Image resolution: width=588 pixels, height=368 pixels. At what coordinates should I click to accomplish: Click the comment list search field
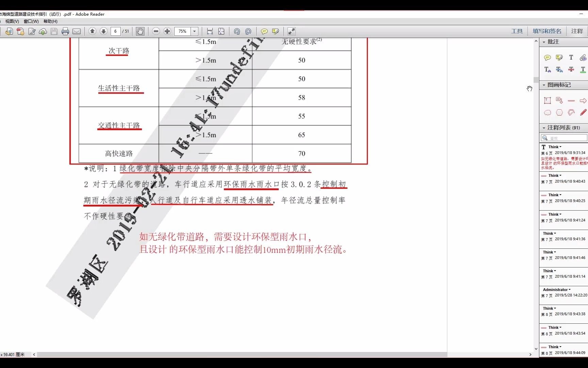click(564, 138)
